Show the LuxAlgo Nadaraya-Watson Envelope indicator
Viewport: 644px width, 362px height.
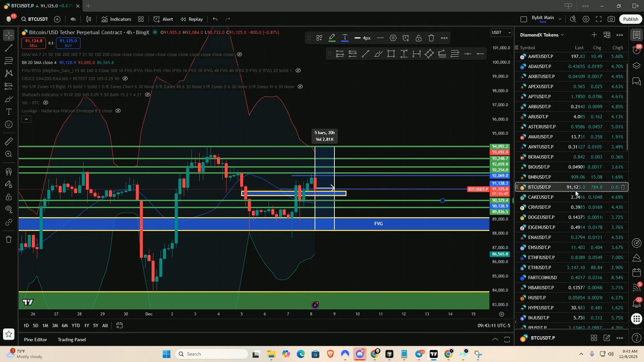118,111
